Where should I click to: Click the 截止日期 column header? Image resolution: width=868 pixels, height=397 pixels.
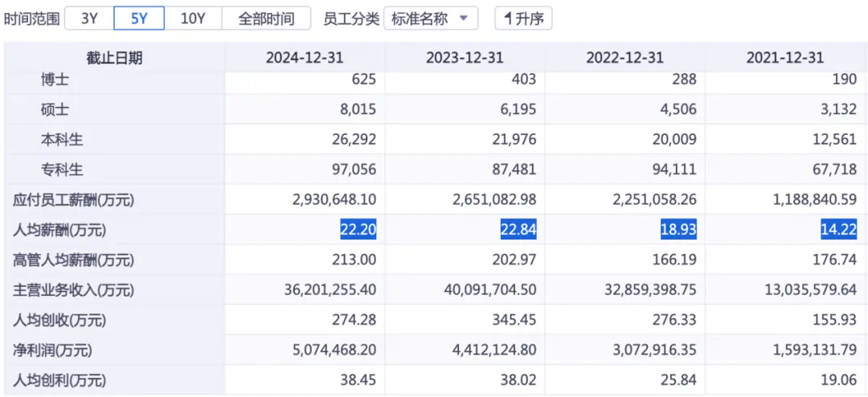[x=114, y=58]
